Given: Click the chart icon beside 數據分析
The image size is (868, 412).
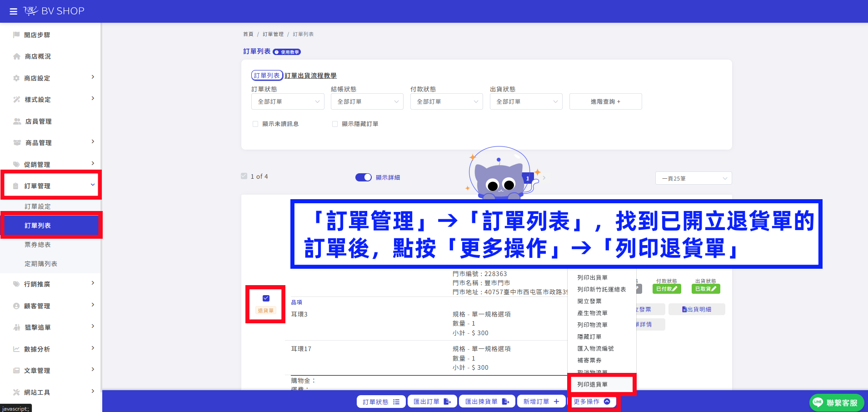Looking at the screenshot, I should click(16, 349).
